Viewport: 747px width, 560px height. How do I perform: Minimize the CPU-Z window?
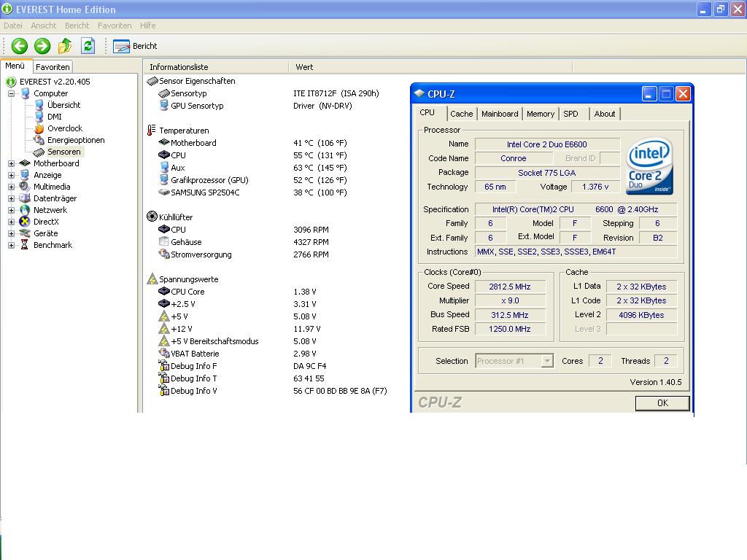point(649,94)
